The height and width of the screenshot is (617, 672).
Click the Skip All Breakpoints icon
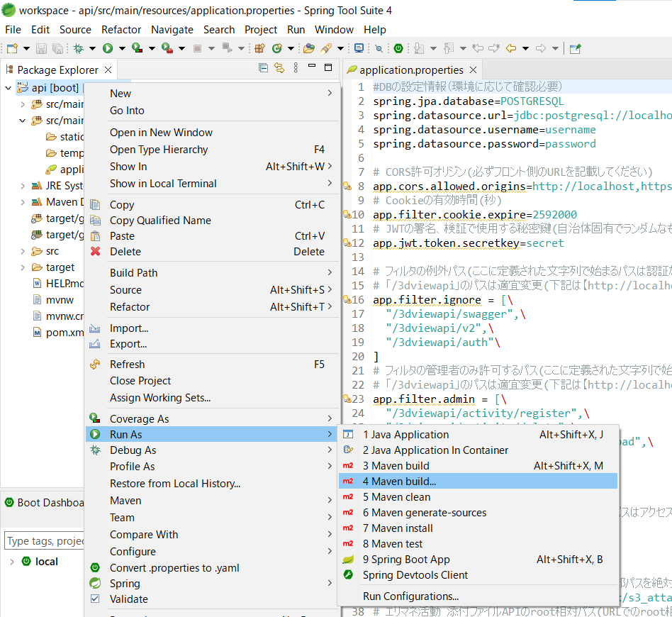[379, 48]
